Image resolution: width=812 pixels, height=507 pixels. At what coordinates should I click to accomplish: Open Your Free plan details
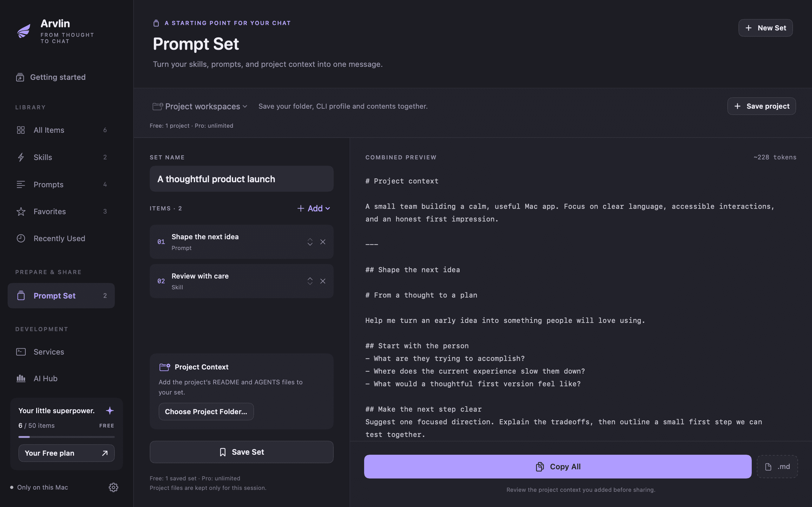[x=66, y=453]
